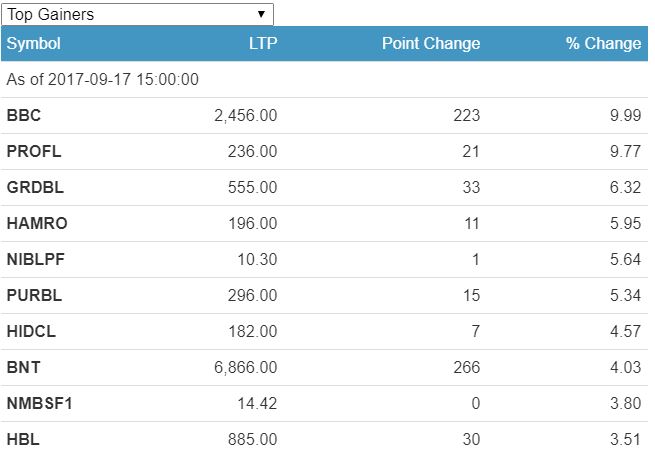The width and height of the screenshot is (655, 456).
Task: Click the % Change column header
Action: point(603,43)
